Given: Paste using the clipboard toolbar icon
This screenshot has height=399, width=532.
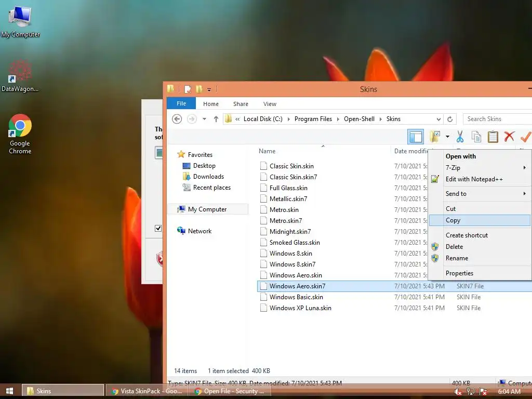Looking at the screenshot, I should (493, 137).
